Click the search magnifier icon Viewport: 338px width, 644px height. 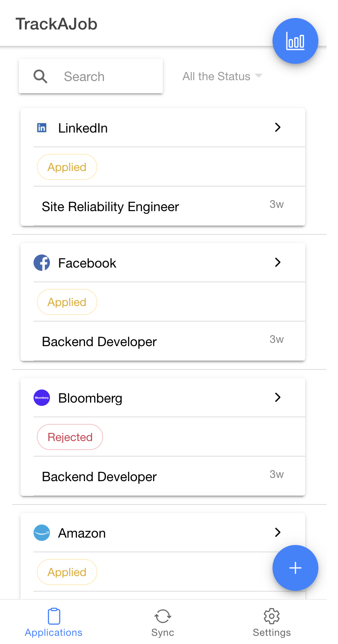(41, 76)
